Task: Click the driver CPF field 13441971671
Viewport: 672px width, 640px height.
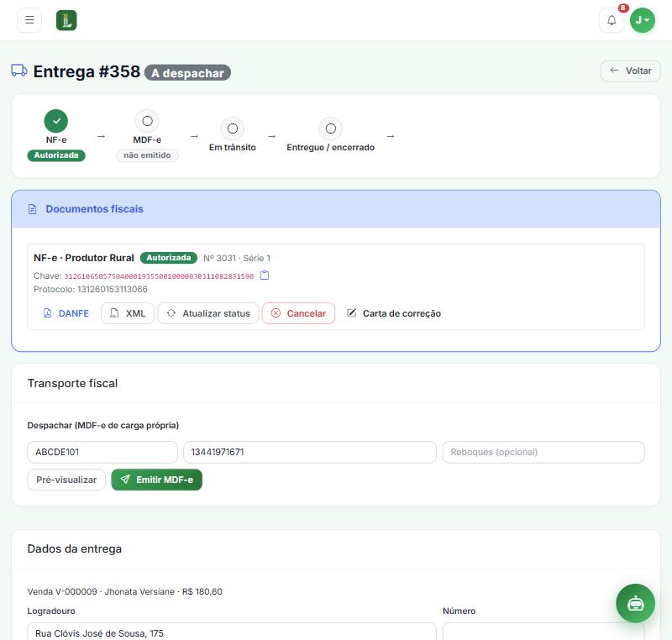Action: (x=310, y=452)
